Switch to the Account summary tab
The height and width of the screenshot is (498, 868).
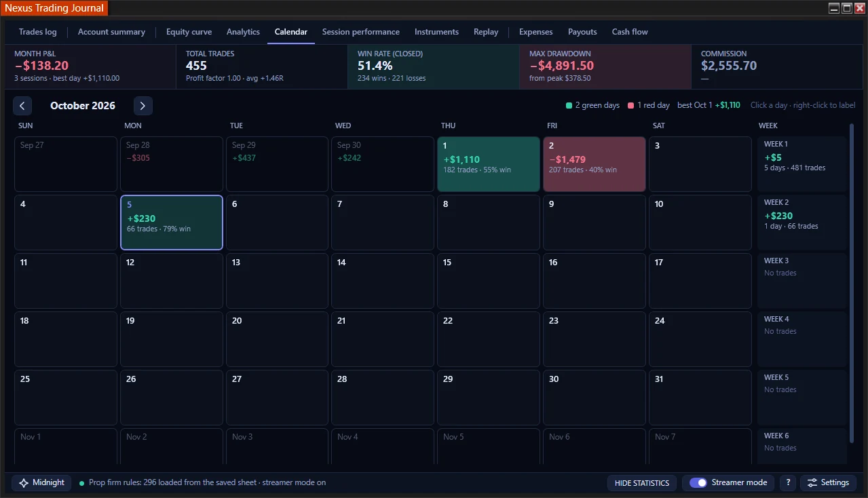point(111,32)
